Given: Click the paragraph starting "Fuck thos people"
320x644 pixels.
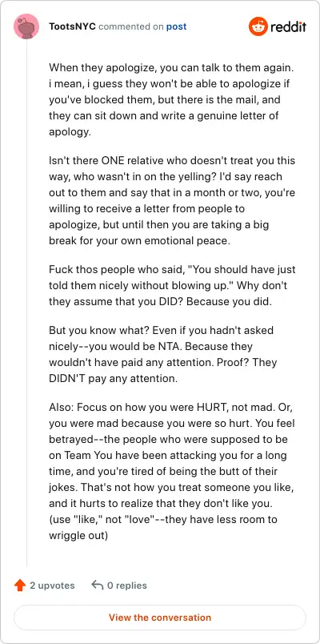Looking at the screenshot, I should click(x=172, y=285).
